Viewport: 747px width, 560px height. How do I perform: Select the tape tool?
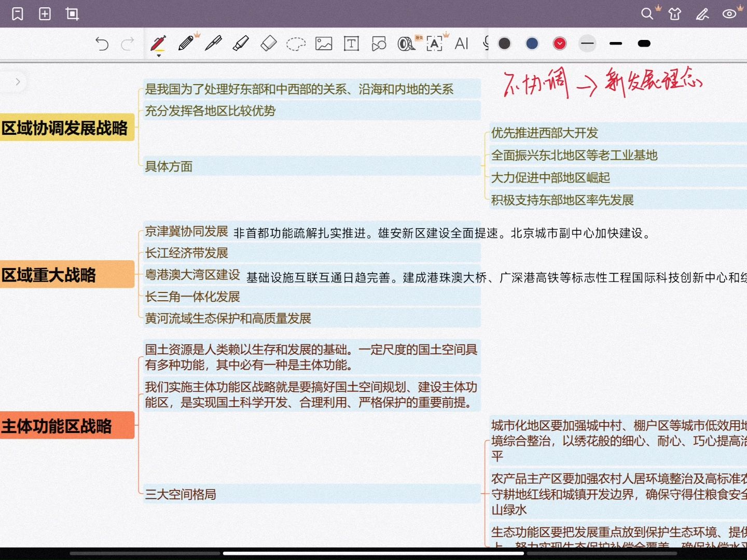coord(407,44)
